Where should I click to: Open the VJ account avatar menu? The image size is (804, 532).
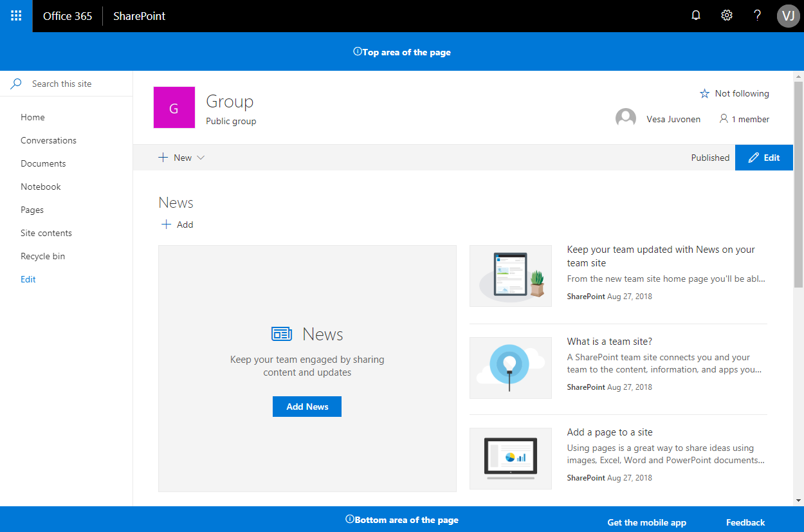pyautogui.click(x=788, y=15)
